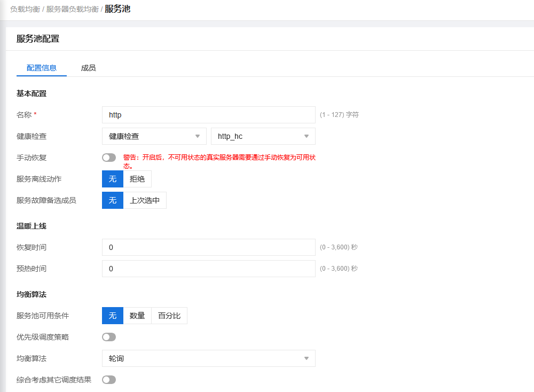Viewport: 534px width, 392px height.
Task: Select 无 for 服务池可用条件
Action: point(113,316)
